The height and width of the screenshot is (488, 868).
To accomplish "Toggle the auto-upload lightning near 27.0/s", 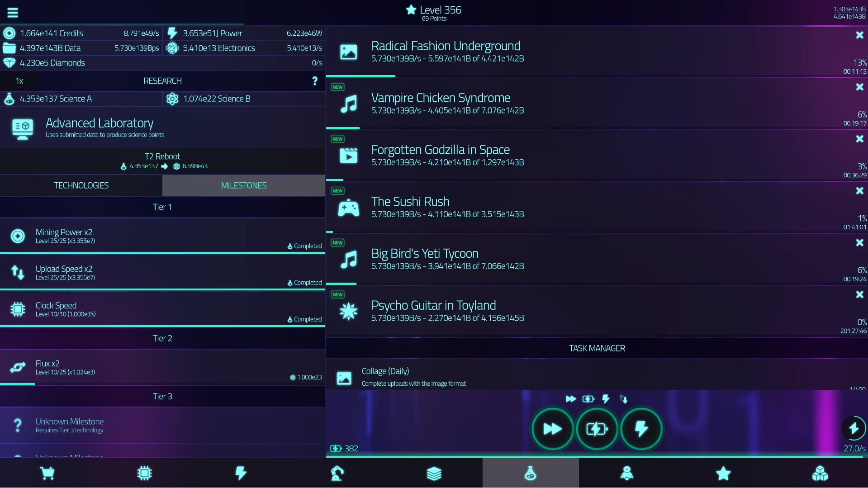I will click(x=853, y=428).
